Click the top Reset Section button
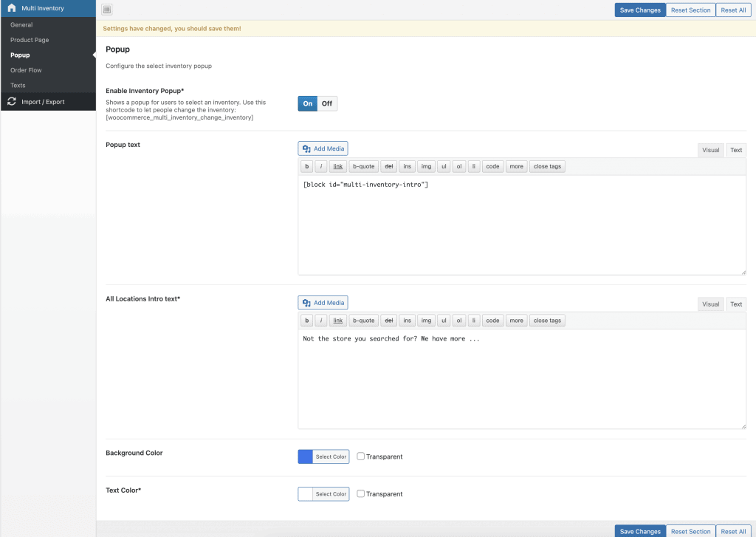The image size is (756, 537). 690,10
